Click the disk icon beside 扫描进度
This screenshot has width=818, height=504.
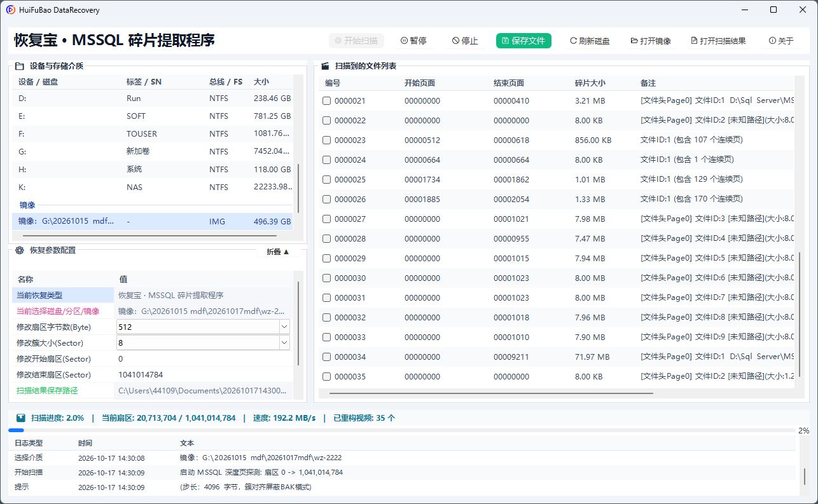[x=21, y=418]
